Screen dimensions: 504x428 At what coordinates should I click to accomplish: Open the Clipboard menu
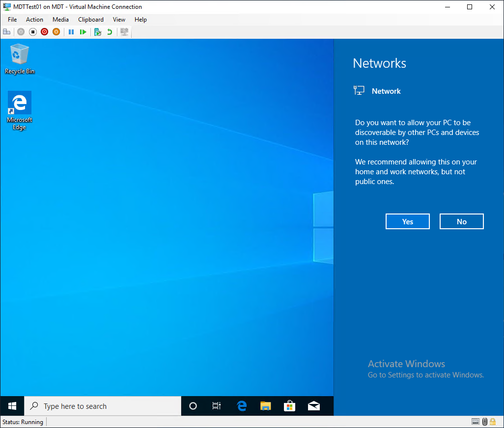point(91,20)
